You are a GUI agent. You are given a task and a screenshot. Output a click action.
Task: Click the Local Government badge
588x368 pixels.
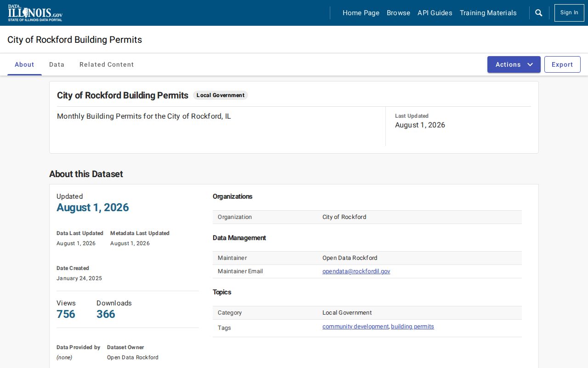220,95
